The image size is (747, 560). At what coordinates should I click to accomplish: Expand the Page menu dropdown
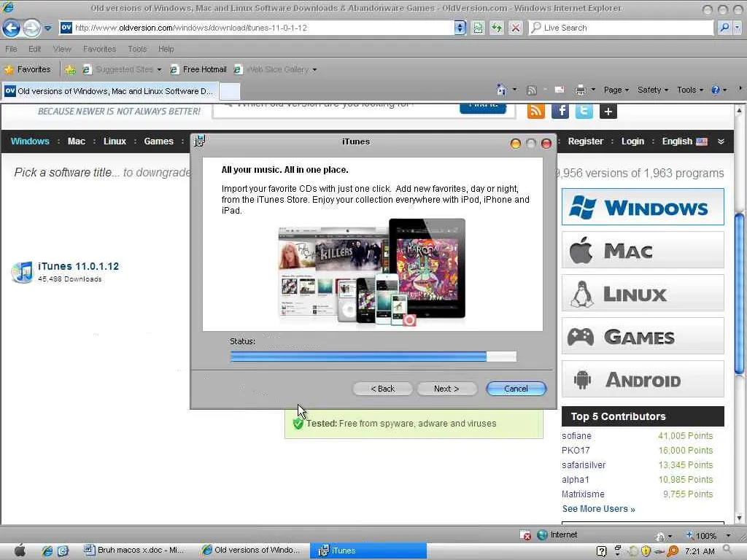(x=616, y=90)
